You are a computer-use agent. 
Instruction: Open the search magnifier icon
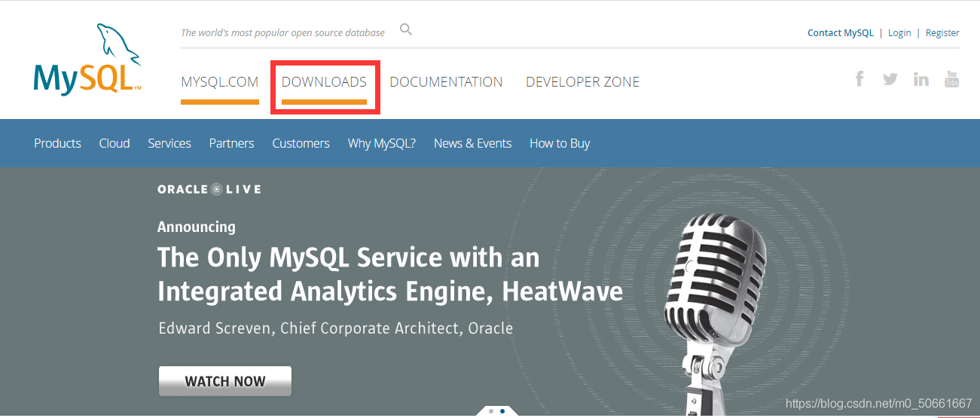[406, 30]
